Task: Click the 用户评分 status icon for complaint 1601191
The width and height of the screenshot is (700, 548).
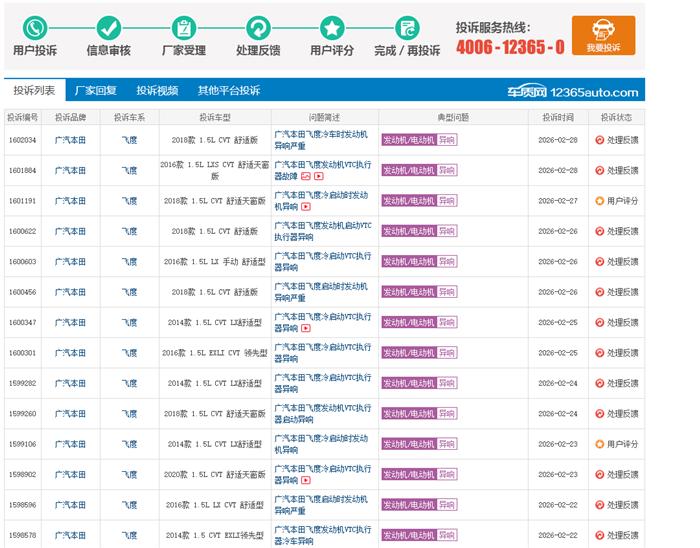Action: [600, 201]
